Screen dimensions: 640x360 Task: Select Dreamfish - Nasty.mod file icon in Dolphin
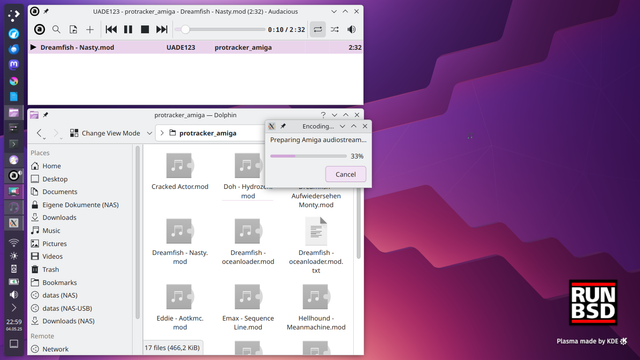coord(180,231)
